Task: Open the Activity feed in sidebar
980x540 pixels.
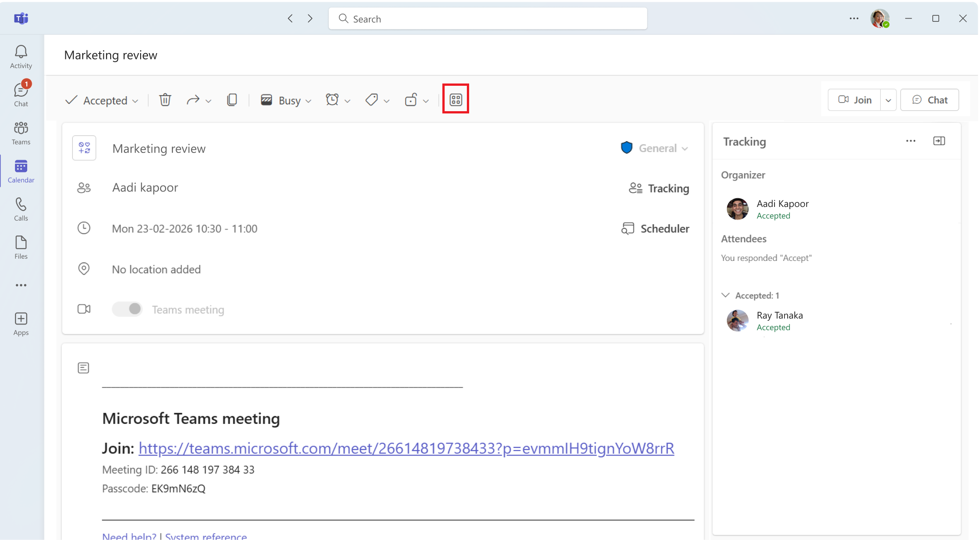Action: point(21,57)
